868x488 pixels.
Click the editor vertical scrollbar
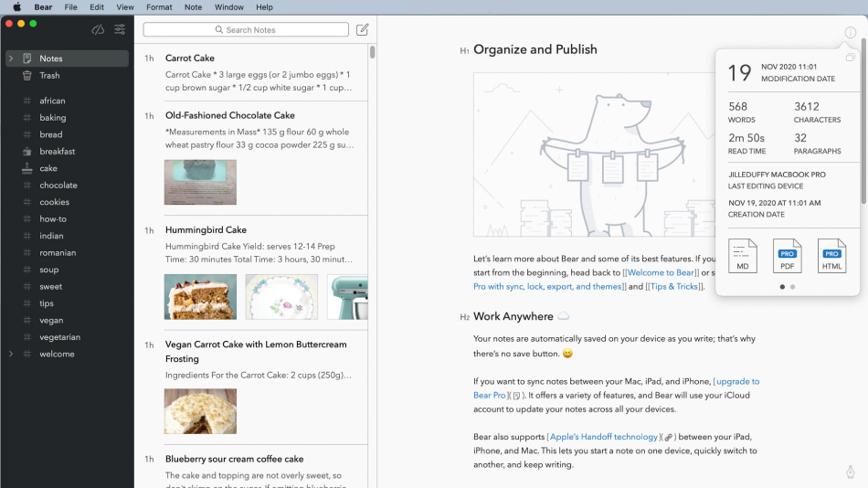click(864, 121)
